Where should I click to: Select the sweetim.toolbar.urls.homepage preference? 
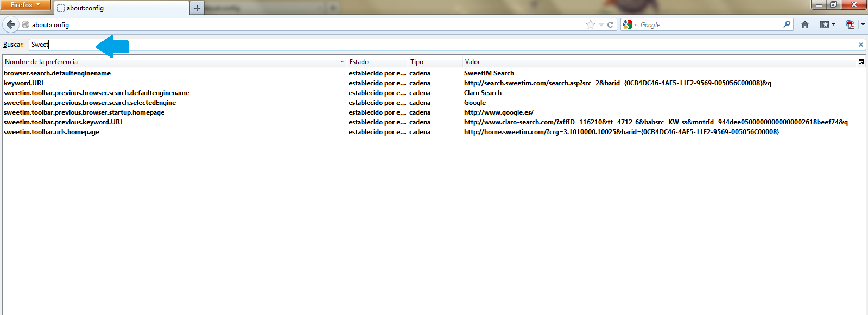[x=52, y=132]
